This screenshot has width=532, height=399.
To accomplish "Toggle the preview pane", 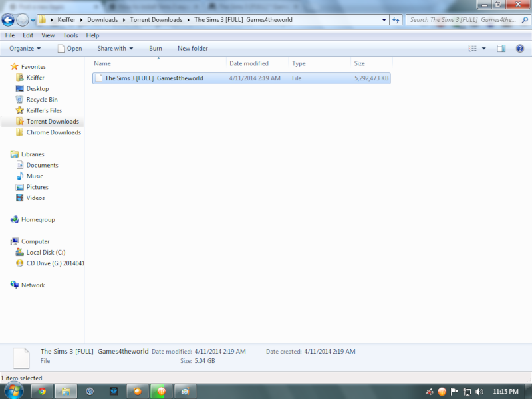I will coord(501,49).
